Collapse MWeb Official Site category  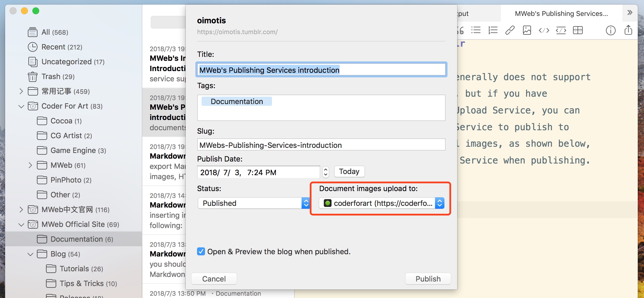[x=21, y=224]
